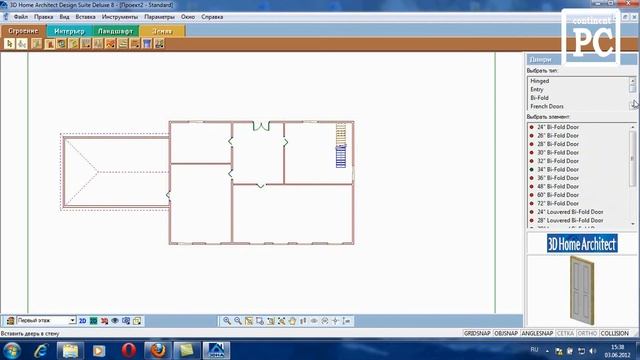Viewport: 640px width, 360px height.
Task: Open the Файл menu
Action: (20, 17)
